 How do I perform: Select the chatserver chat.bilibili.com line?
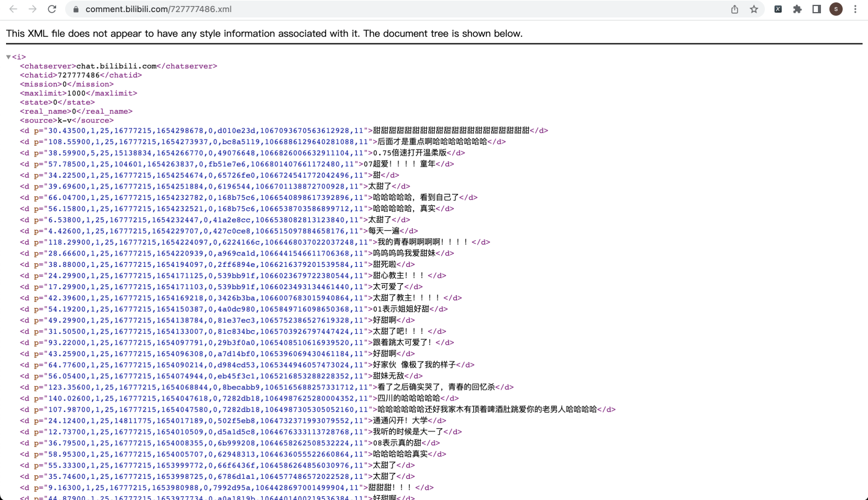tap(119, 66)
